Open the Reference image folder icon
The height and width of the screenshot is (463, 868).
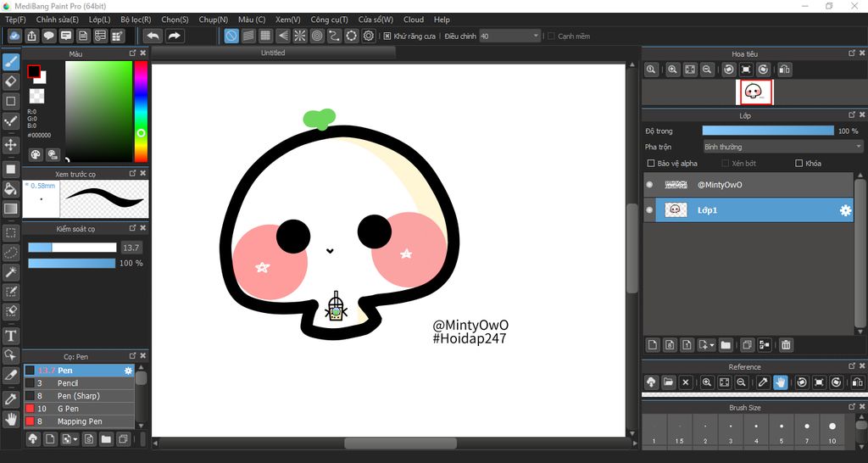pyautogui.click(x=668, y=382)
